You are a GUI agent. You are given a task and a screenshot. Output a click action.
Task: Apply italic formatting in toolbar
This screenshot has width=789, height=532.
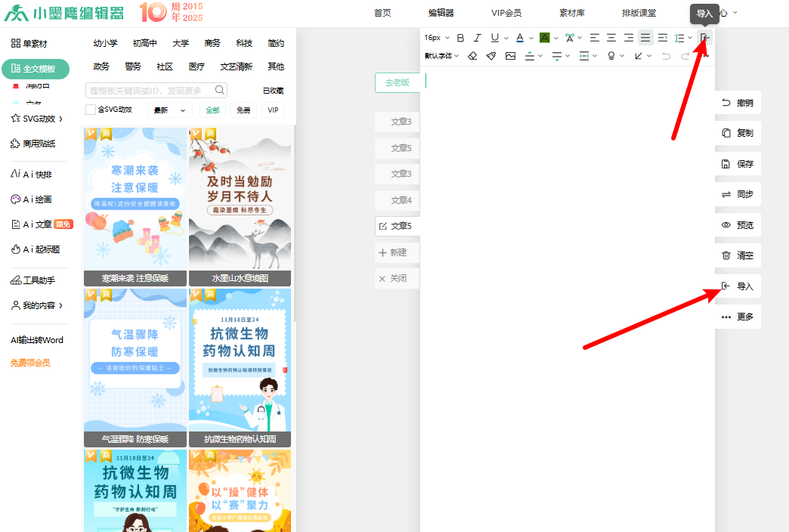point(477,38)
